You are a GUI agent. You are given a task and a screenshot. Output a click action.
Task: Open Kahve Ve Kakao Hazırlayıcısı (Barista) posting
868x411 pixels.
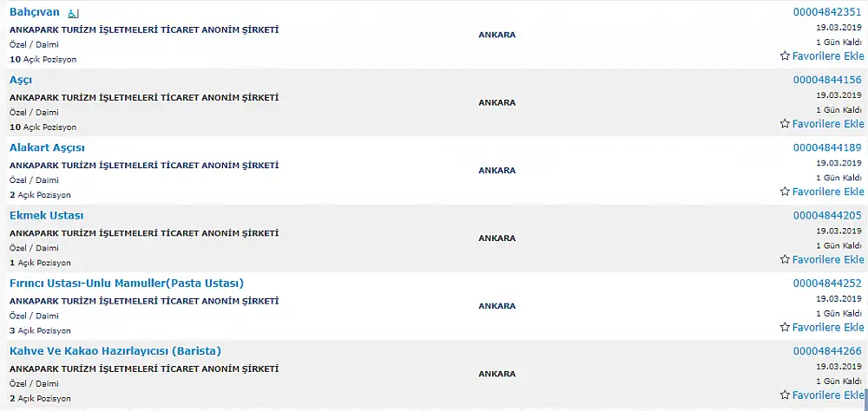(115, 351)
